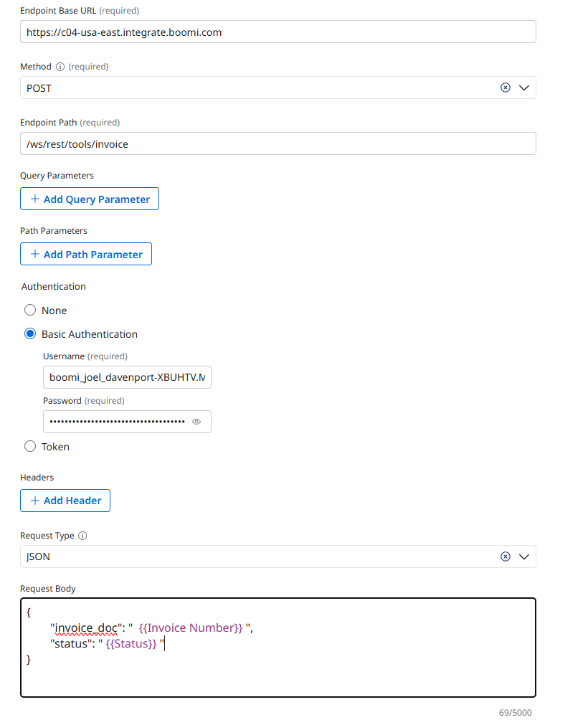The height and width of the screenshot is (725, 588).
Task: Clear the POST method using the X icon
Action: tap(506, 87)
